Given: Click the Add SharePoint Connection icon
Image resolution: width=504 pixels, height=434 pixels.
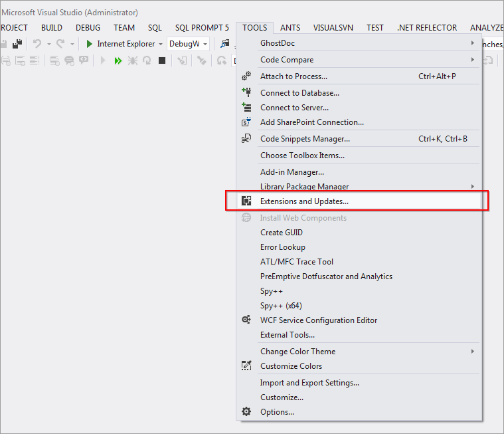Looking at the screenshot, I should [x=246, y=122].
